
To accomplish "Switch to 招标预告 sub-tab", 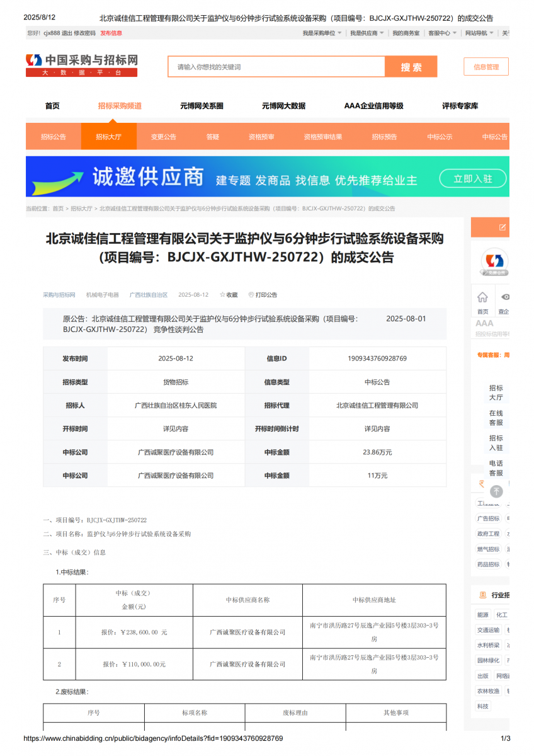I will tap(384, 137).
